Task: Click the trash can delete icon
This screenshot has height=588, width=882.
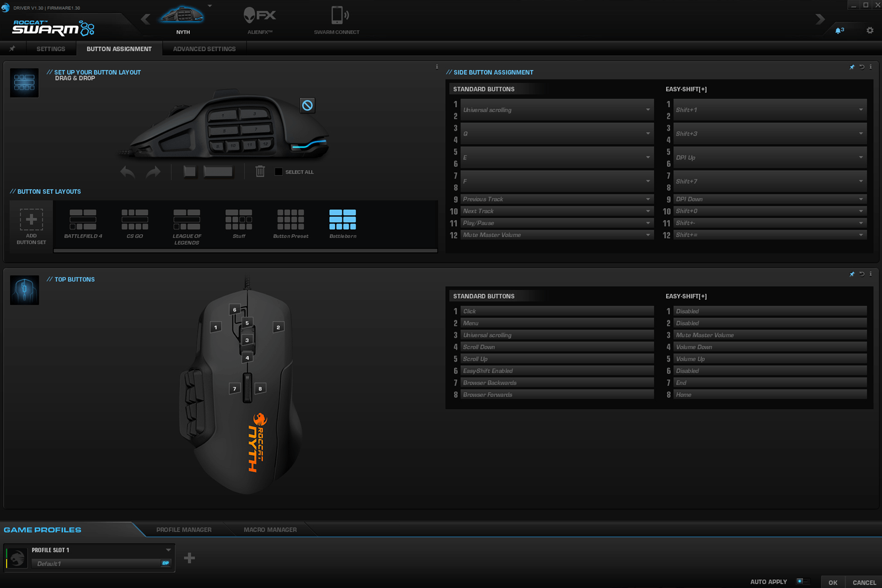Action: tap(260, 171)
